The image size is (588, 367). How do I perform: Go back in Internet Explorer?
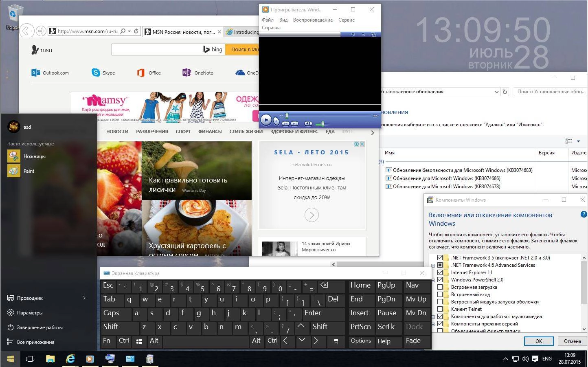click(27, 31)
